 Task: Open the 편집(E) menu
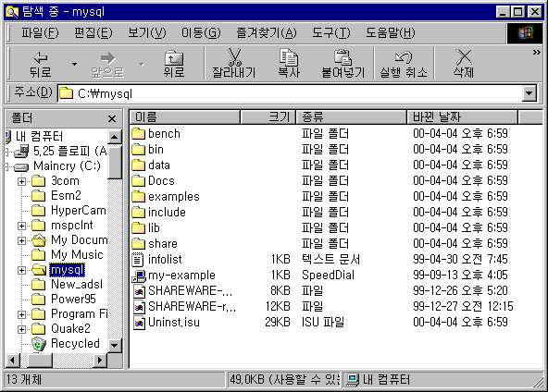(x=93, y=32)
